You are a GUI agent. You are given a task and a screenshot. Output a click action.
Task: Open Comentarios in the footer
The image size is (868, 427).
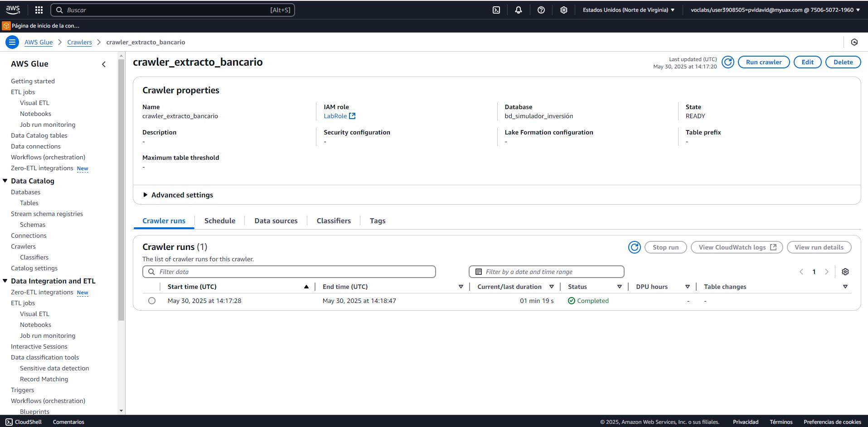(x=68, y=422)
